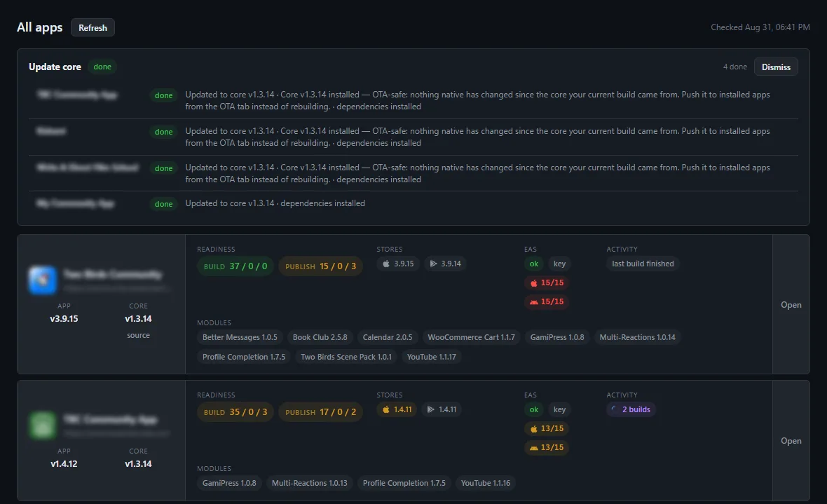Click the EAS key badge above Apple 13/15

pyautogui.click(x=559, y=409)
